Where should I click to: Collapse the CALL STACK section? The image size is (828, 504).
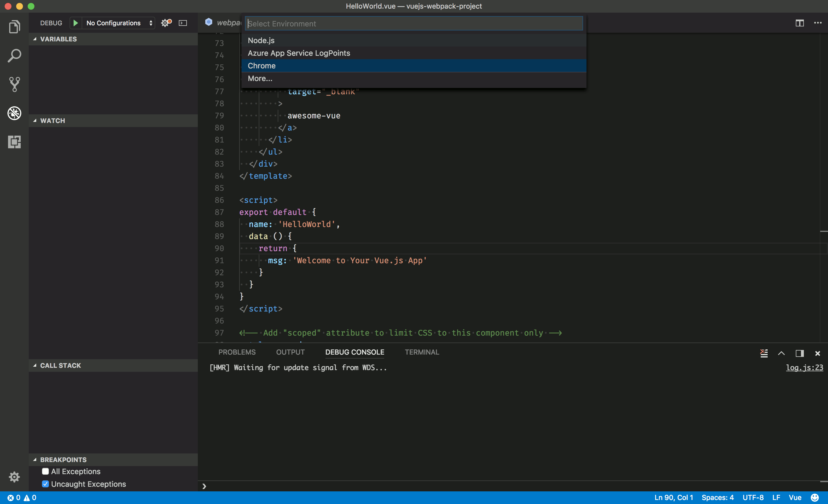[x=60, y=365]
